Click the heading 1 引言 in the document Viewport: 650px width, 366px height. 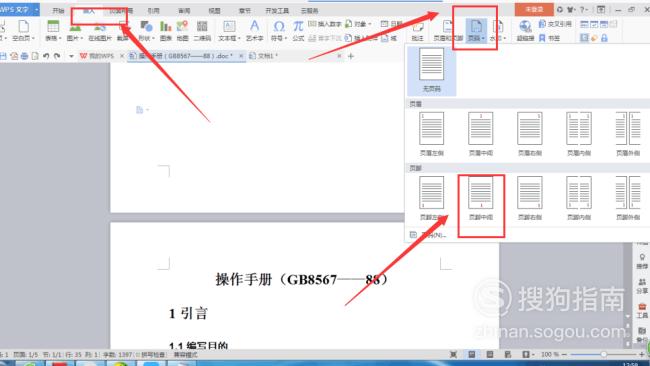[x=188, y=313]
